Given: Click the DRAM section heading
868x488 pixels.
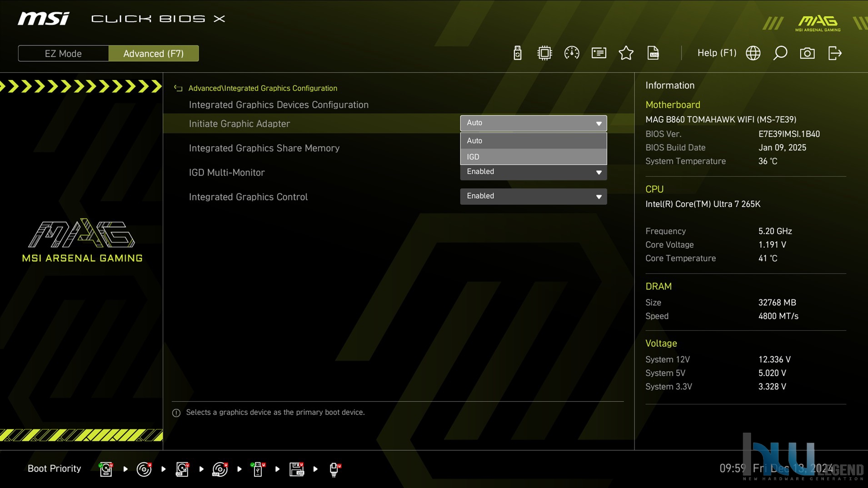Looking at the screenshot, I should [x=658, y=287].
